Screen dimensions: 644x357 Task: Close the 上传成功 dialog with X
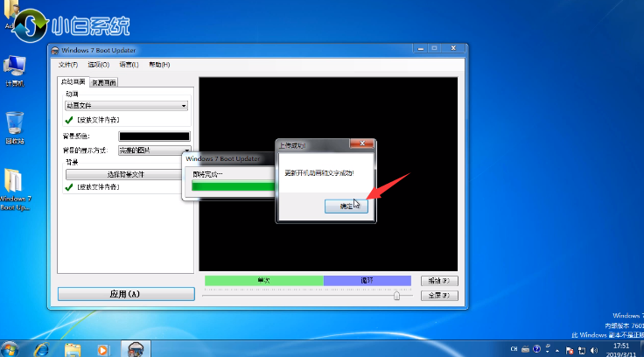pyautogui.click(x=362, y=143)
